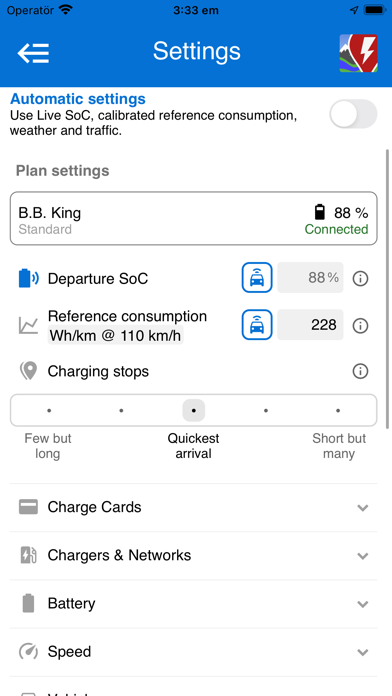Edit the reference consumption value 228
The image size is (392, 696).
310,325
